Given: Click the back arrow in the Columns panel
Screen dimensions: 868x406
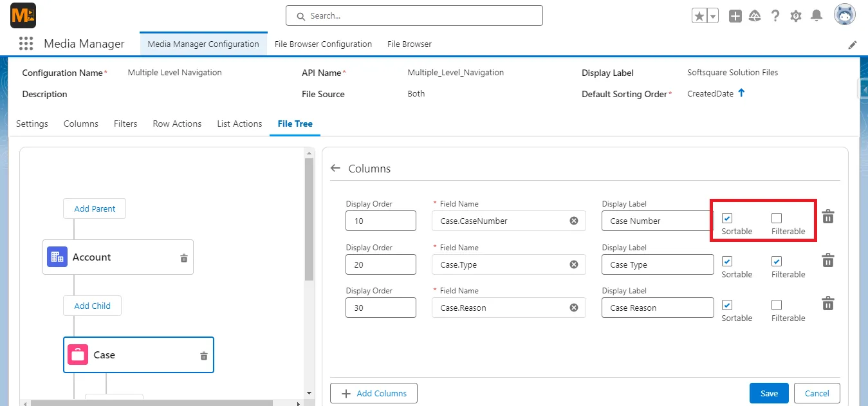Looking at the screenshot, I should 335,168.
